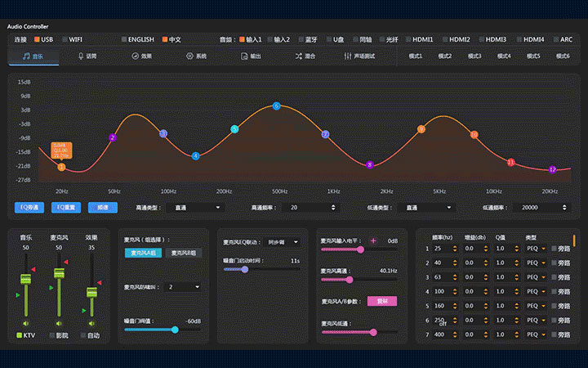The height and width of the screenshot is (368, 588).
Task: Open PEQ type dropdown for band 5
Action: pyautogui.click(x=536, y=306)
